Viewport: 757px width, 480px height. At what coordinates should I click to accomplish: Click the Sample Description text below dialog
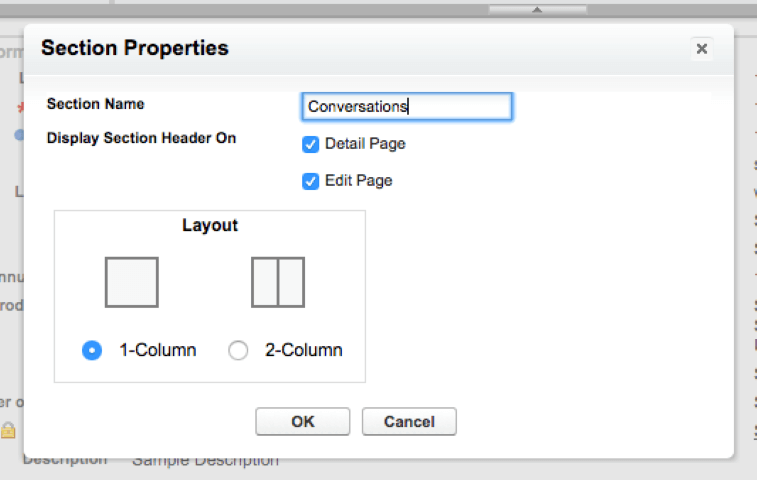205,461
